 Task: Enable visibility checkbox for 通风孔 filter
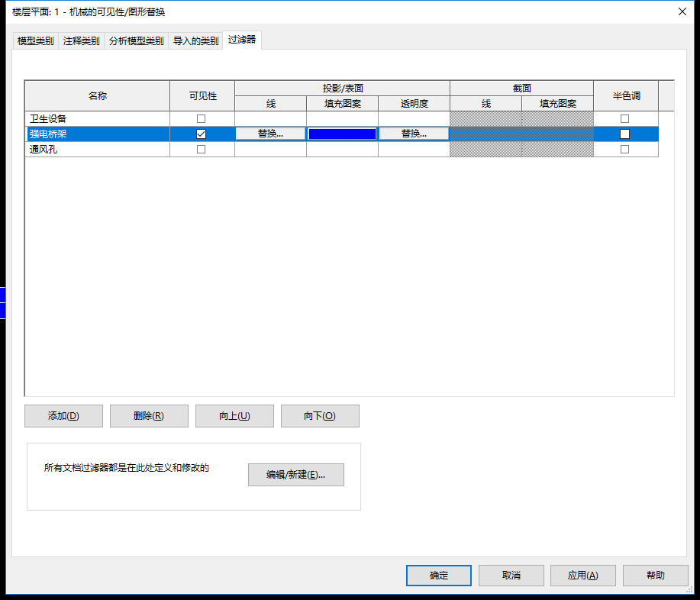click(202, 149)
